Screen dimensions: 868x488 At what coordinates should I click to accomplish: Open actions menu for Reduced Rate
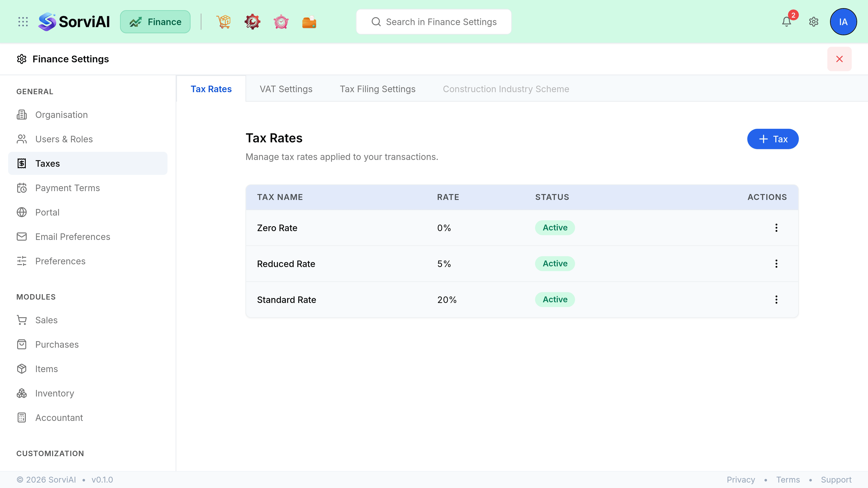(776, 264)
